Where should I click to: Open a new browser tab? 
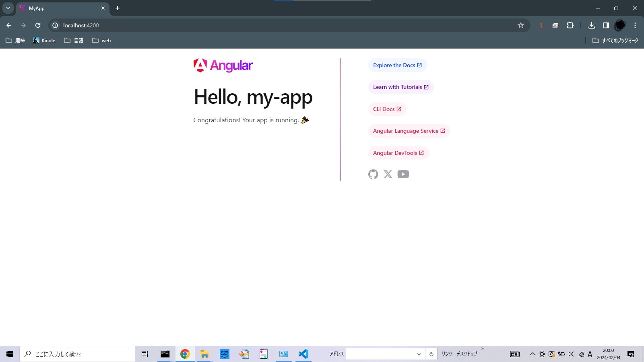[x=118, y=8]
